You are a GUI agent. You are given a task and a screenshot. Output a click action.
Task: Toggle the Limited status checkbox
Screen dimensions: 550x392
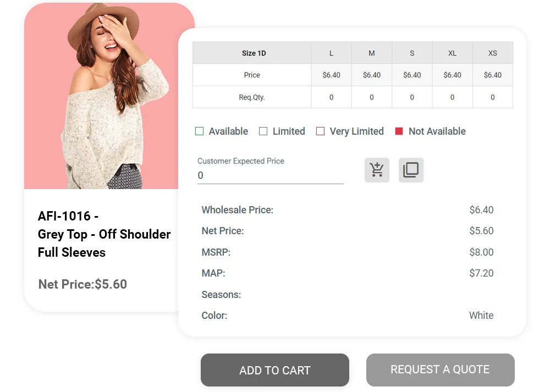point(263,131)
